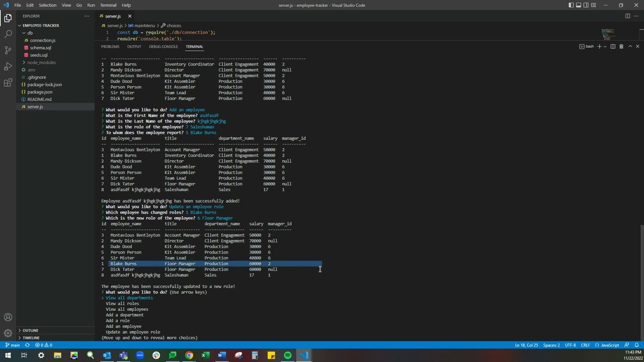
Task: Switch to the PROBLEMS panel tab
Action: [x=110, y=47]
